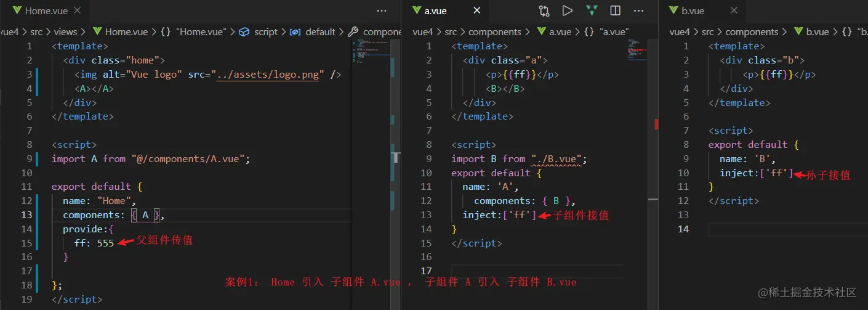Click red error marker in a.vue overview ruler

coord(657,124)
